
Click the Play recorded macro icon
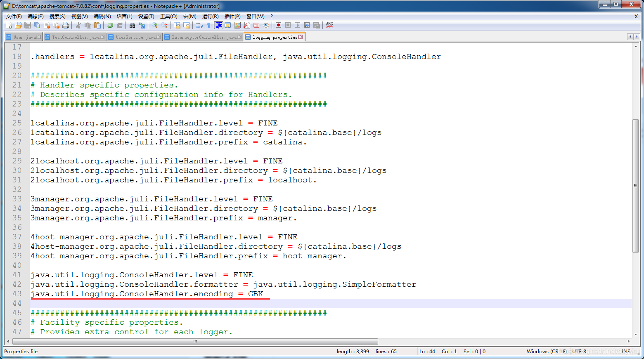[x=298, y=25]
